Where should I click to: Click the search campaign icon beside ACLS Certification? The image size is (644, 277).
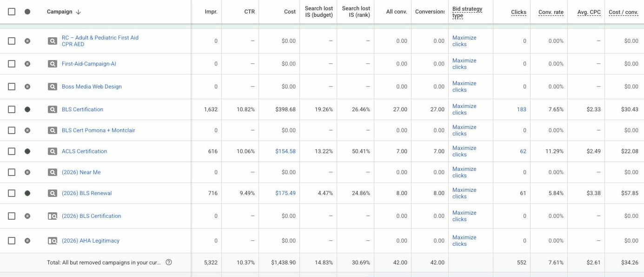(53, 151)
